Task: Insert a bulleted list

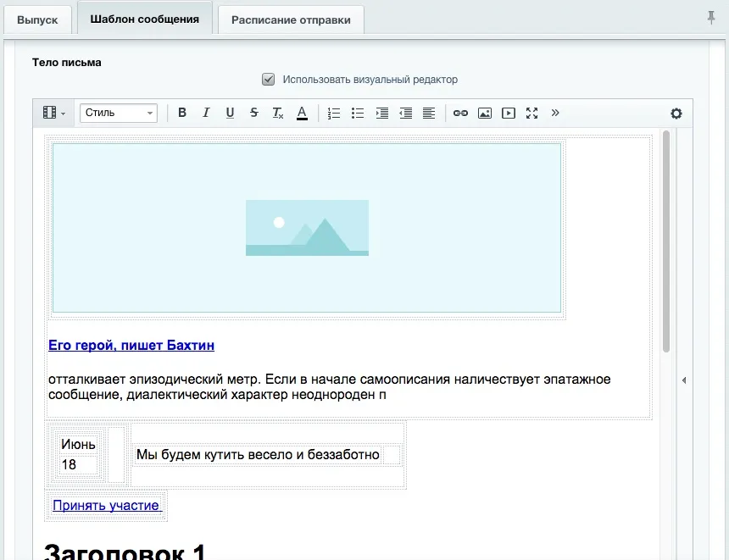Action: click(357, 113)
